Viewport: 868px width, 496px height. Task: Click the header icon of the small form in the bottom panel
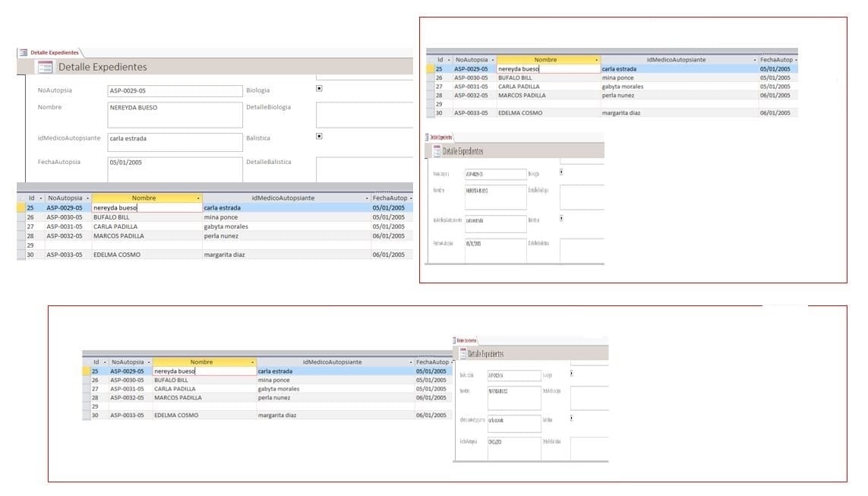[462, 353]
